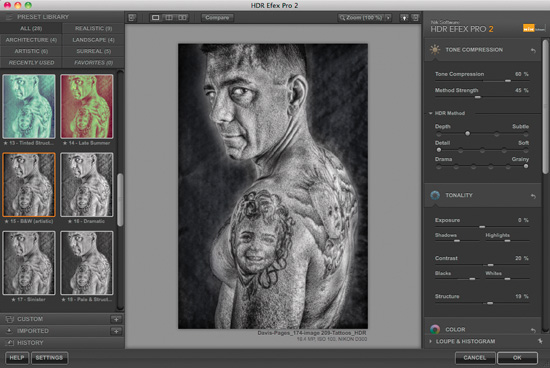Select the ARTISTIC (6) preset category

pyautogui.click(x=31, y=51)
